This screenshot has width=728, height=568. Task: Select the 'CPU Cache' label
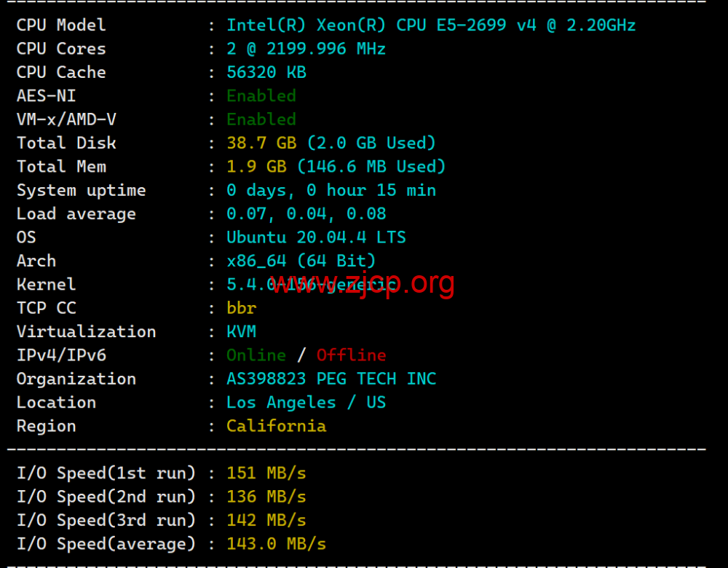pyautogui.click(x=61, y=72)
